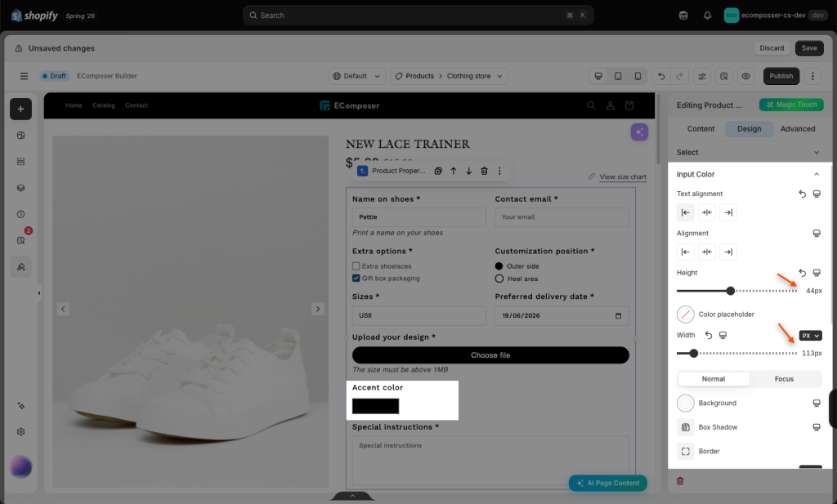Viewport: 837px width, 504px height.
Task: Click the Height slider handle
Action: [x=730, y=291]
